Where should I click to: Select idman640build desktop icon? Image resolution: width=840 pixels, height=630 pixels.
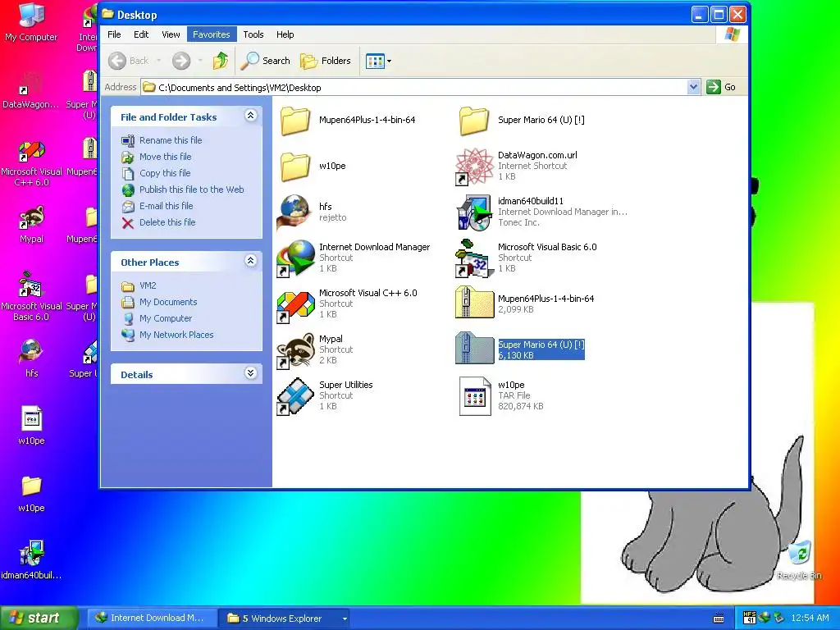coord(31,559)
